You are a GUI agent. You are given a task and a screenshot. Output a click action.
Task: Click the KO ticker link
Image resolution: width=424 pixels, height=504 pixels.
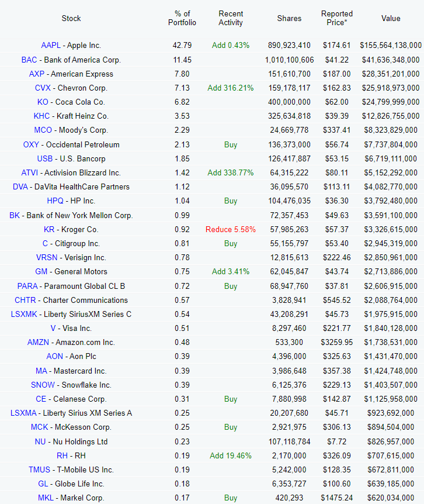(x=43, y=102)
